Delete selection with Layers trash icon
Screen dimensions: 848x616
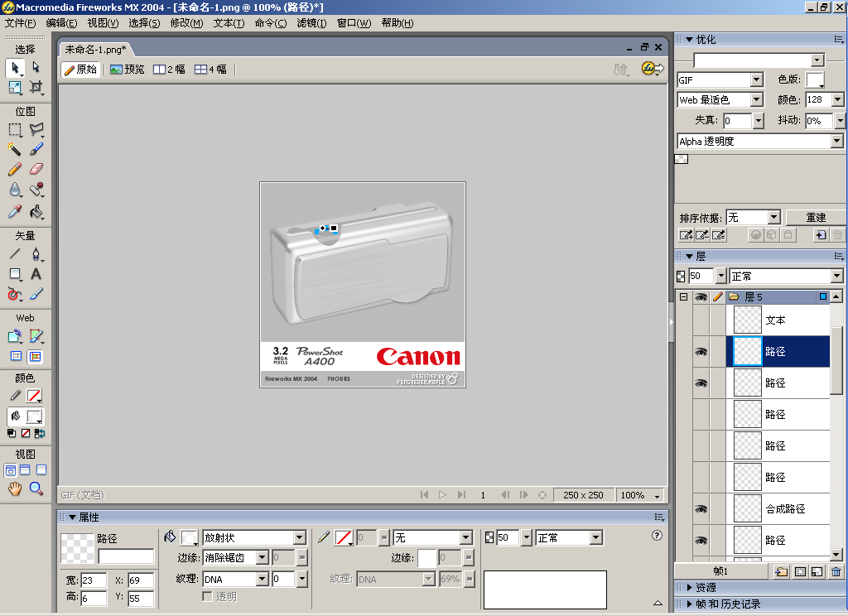click(836, 571)
